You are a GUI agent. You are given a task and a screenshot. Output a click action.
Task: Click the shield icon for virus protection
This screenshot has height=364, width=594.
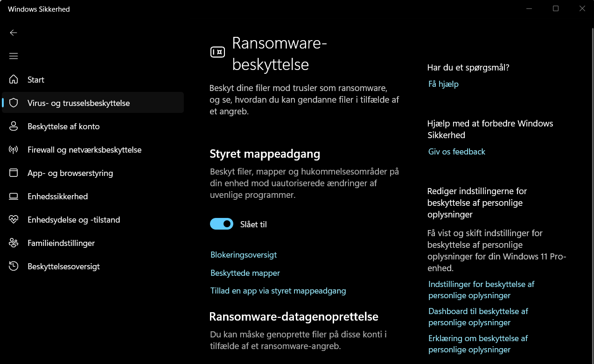tap(14, 103)
